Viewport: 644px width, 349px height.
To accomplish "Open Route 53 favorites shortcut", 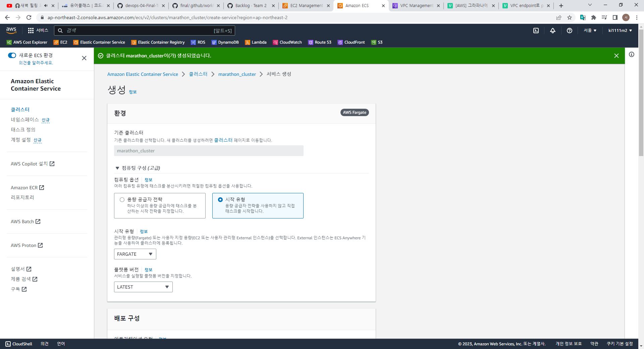I will click(320, 42).
